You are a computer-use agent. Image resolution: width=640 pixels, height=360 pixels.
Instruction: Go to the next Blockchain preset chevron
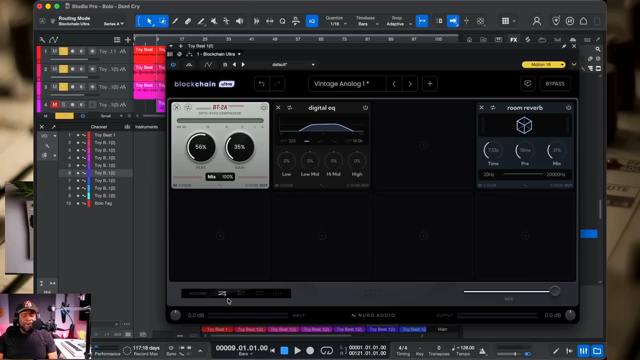tap(410, 84)
